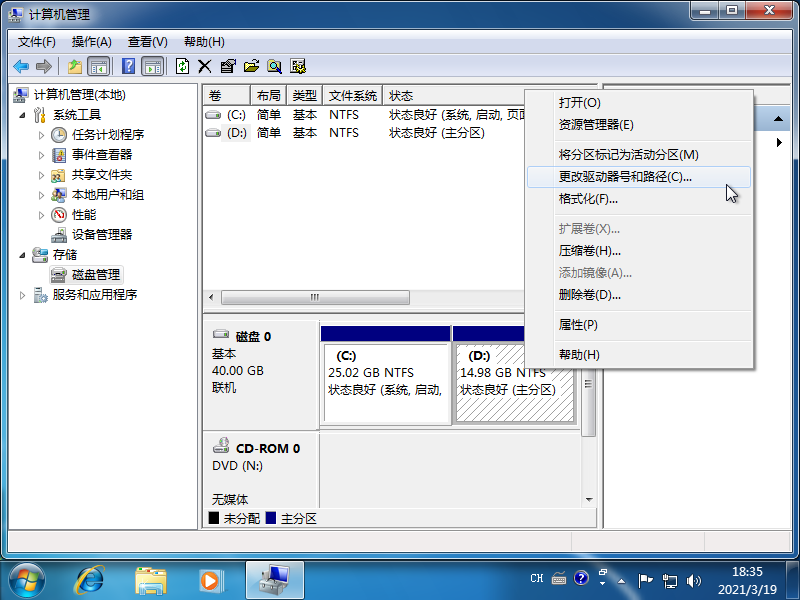Collapse the actions pane section arrow
800x600 pixels.
(x=778, y=119)
